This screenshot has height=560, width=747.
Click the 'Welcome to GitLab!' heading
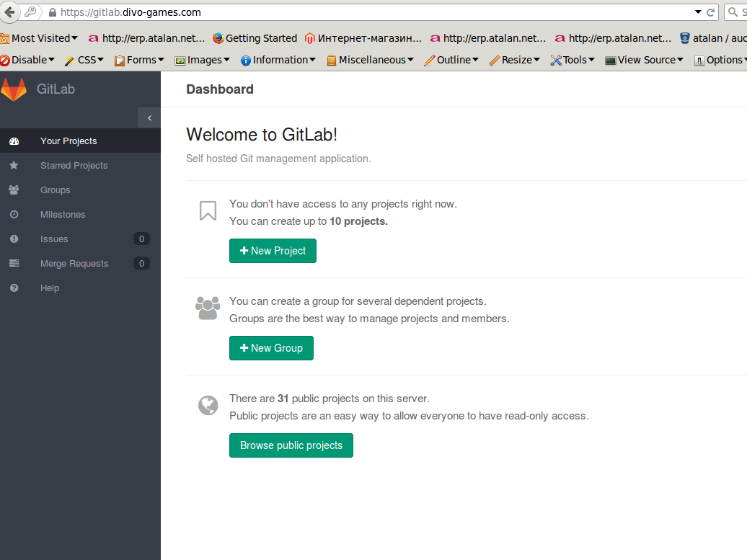[x=262, y=135]
